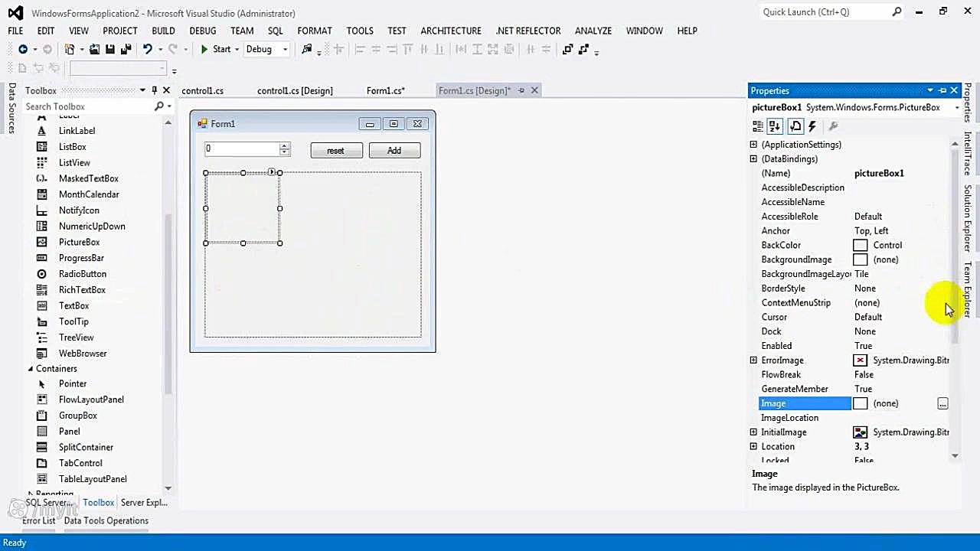This screenshot has width=980, height=551.
Task: Click the Add button on Form1
Action: (394, 151)
